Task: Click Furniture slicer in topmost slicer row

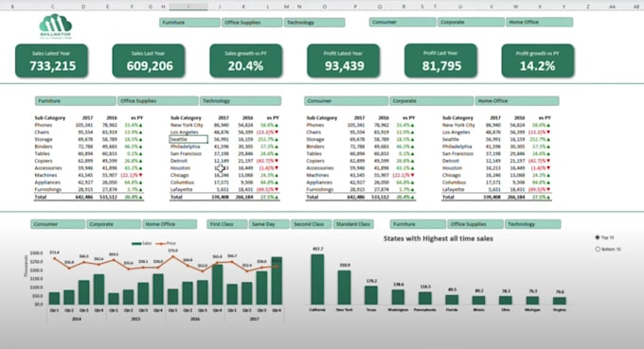Action: [189, 23]
